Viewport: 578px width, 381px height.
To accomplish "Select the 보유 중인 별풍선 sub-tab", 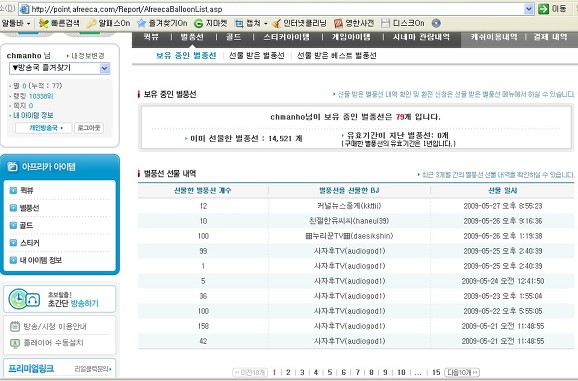I will click(x=186, y=55).
